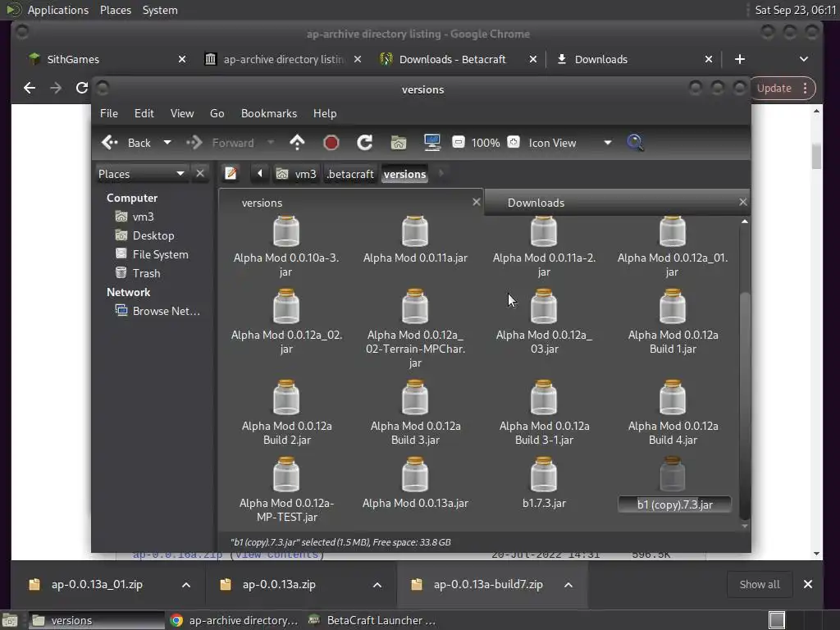The image size is (840, 630).
Task: Switch to the Downloads tab in file manager
Action: click(x=536, y=203)
